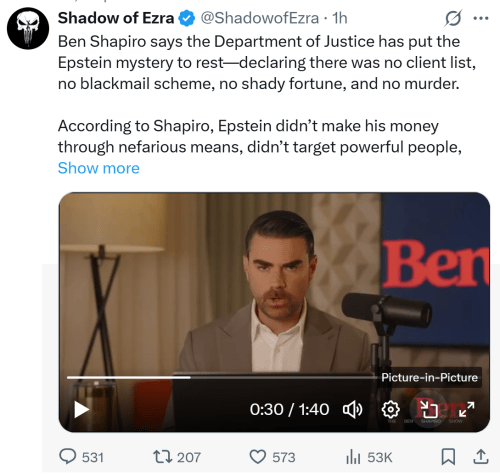Viewport: 500px width, 476px height.
Task: Open replies with the comment icon
Action: [68, 457]
